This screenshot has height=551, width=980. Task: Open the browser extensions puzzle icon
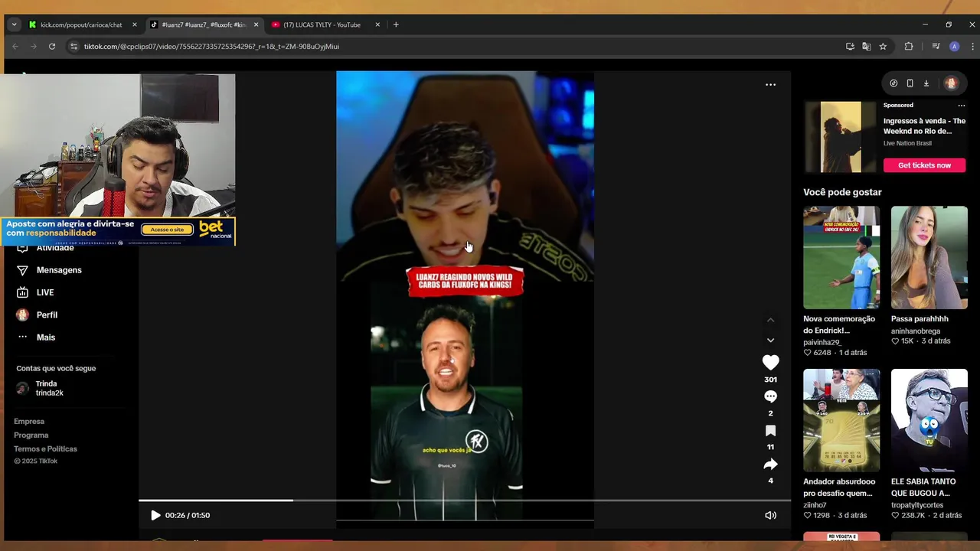[x=909, y=46]
